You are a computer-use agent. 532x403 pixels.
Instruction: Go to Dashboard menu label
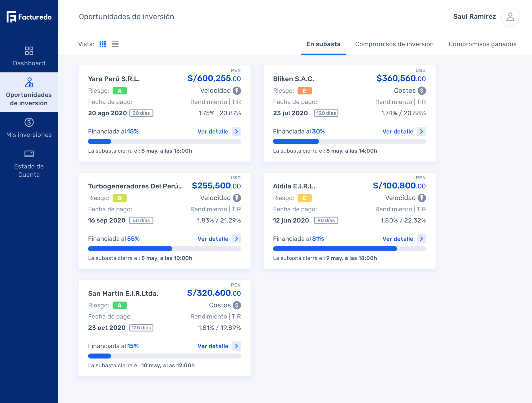click(x=29, y=63)
